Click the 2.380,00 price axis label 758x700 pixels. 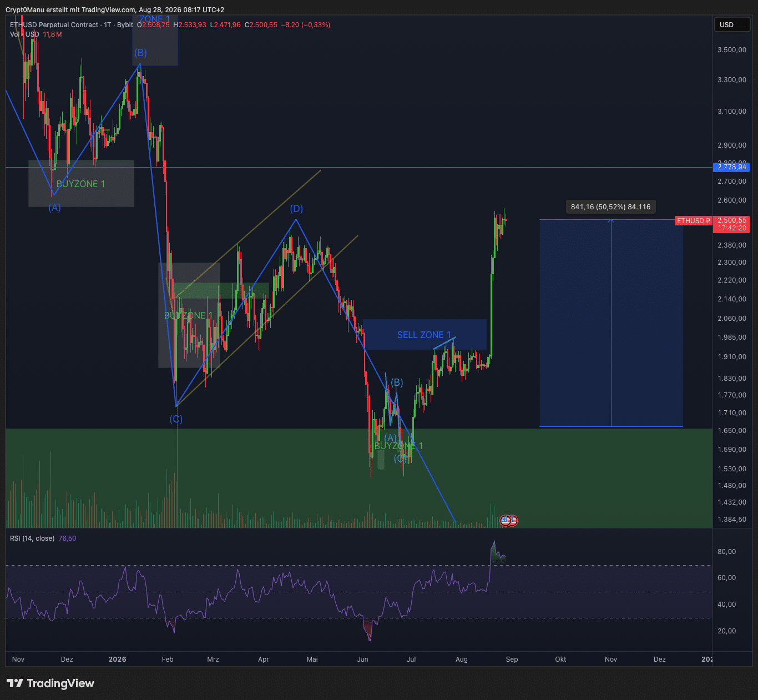coord(732,245)
